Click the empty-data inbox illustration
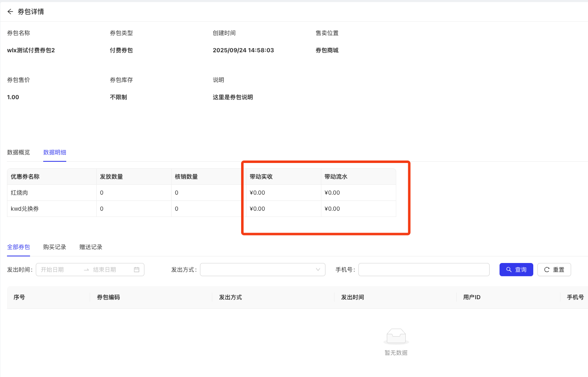The height and width of the screenshot is (377, 588). pyautogui.click(x=396, y=336)
